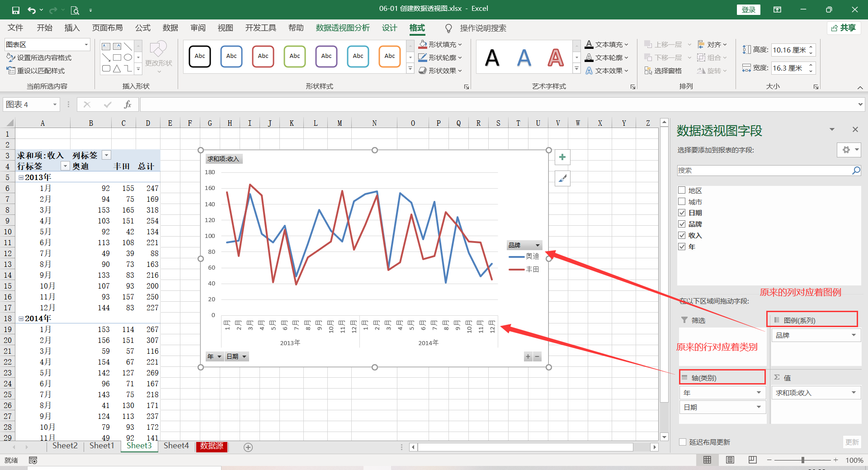This screenshot has width=868, height=470.
Task: Collapse the 2014年 group in pivot table
Action: [x=21, y=318]
